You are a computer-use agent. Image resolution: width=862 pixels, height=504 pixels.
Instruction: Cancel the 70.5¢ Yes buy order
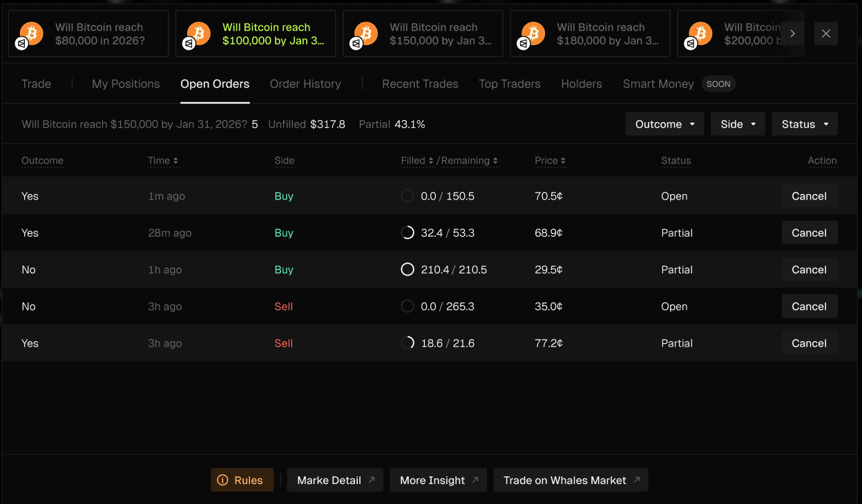coord(809,196)
